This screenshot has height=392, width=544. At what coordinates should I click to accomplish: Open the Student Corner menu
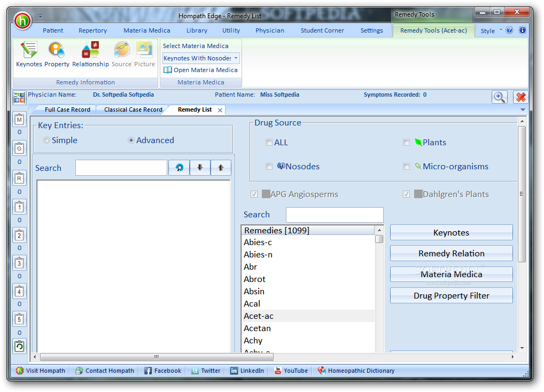point(322,30)
